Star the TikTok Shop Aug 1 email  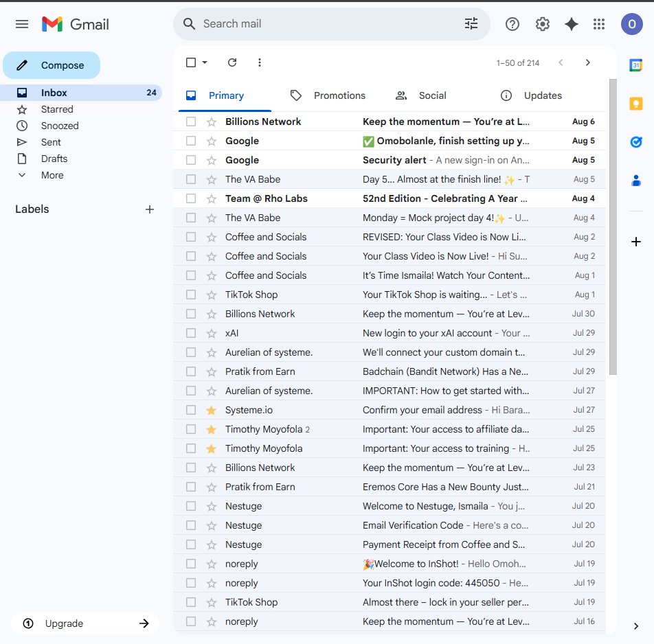click(212, 295)
